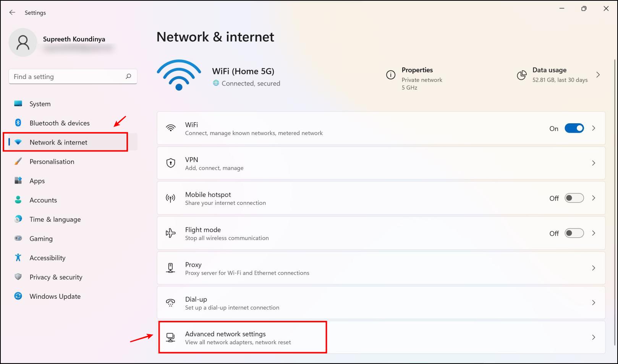Image resolution: width=618 pixels, height=364 pixels.
Task: Click the Flight mode airplane icon
Action: (171, 233)
